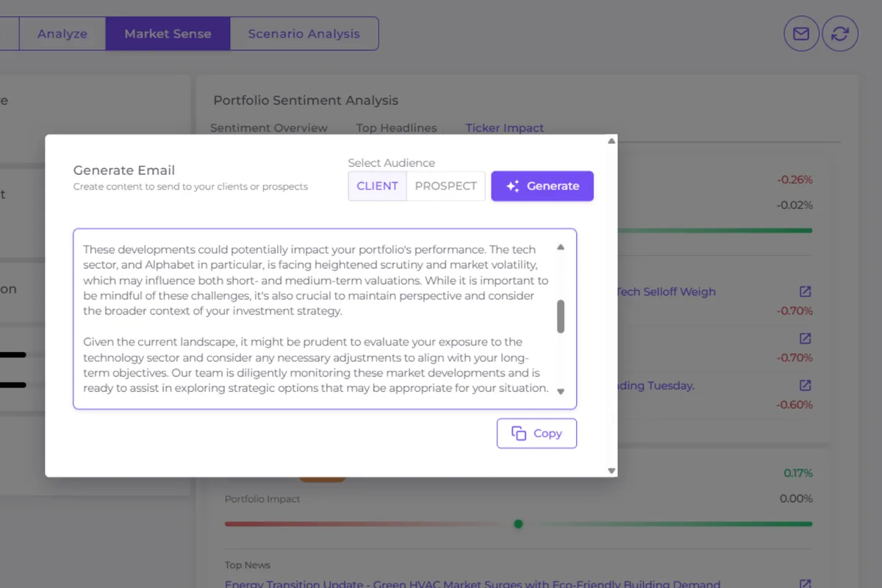This screenshot has height=588, width=882.
Task: Switch to the Scenario Analysis tab
Action: coord(304,34)
